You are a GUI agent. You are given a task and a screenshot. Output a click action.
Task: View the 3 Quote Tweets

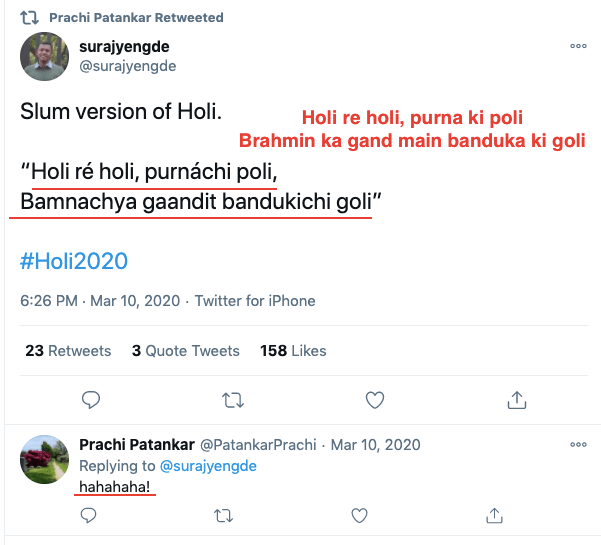pyautogui.click(x=185, y=351)
